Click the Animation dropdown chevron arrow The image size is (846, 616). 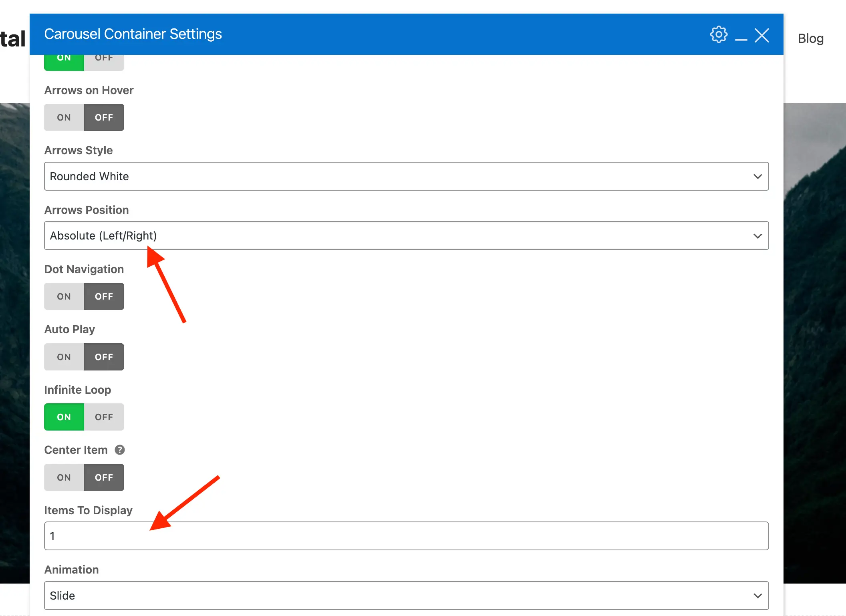[x=757, y=596]
